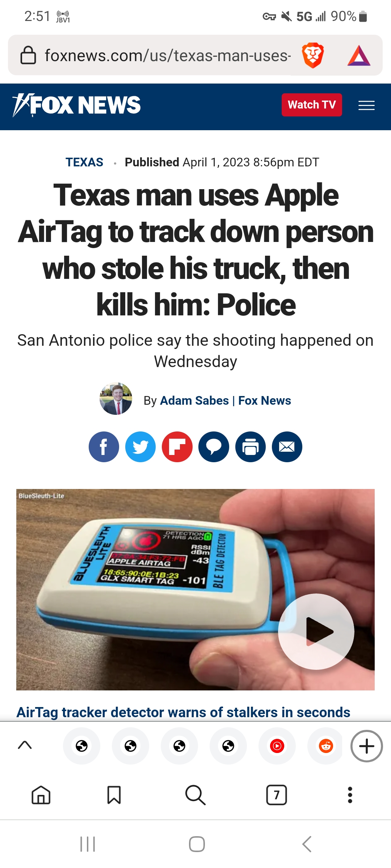This screenshot has height=868, width=391.
Task: Open Brave Shields lion icon
Action: pos(313,55)
